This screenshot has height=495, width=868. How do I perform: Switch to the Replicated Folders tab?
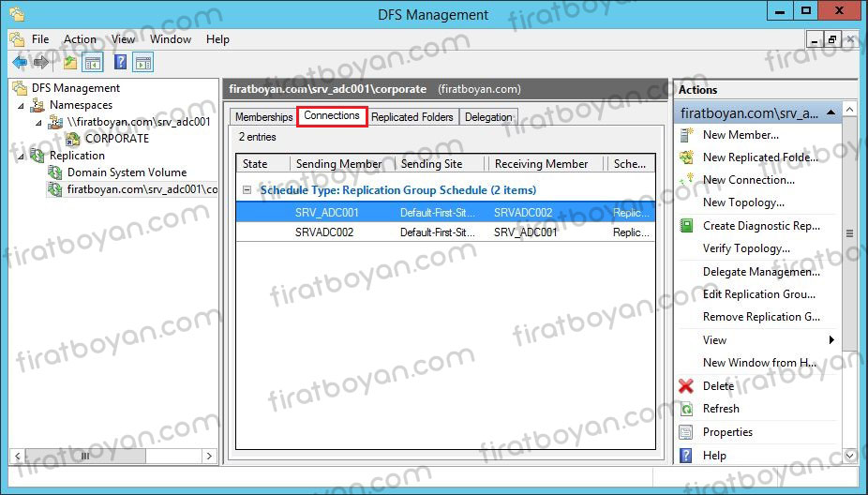pos(412,117)
